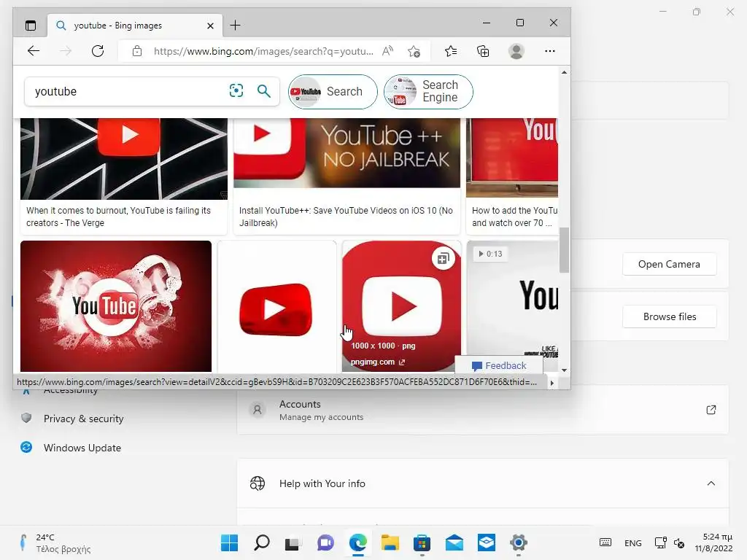Select the YouTube Search suggestion chip
The image size is (747, 560).
click(333, 91)
